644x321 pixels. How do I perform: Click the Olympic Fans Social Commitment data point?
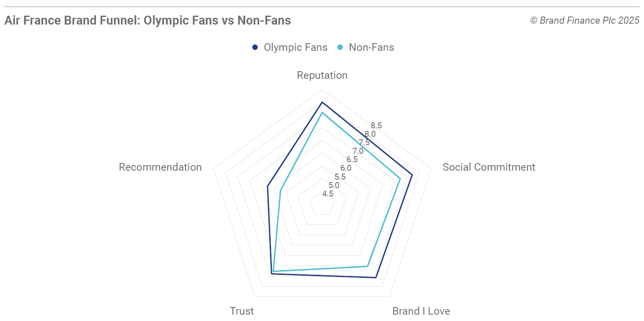pos(412,174)
